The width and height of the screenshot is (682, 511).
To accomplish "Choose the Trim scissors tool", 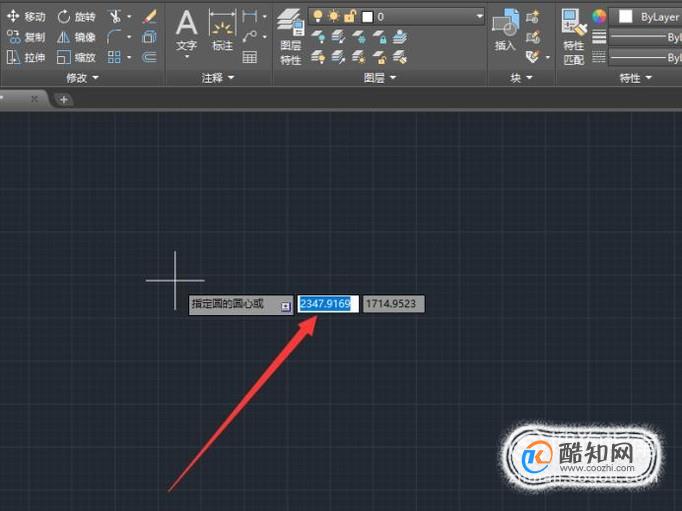I will tap(115, 17).
